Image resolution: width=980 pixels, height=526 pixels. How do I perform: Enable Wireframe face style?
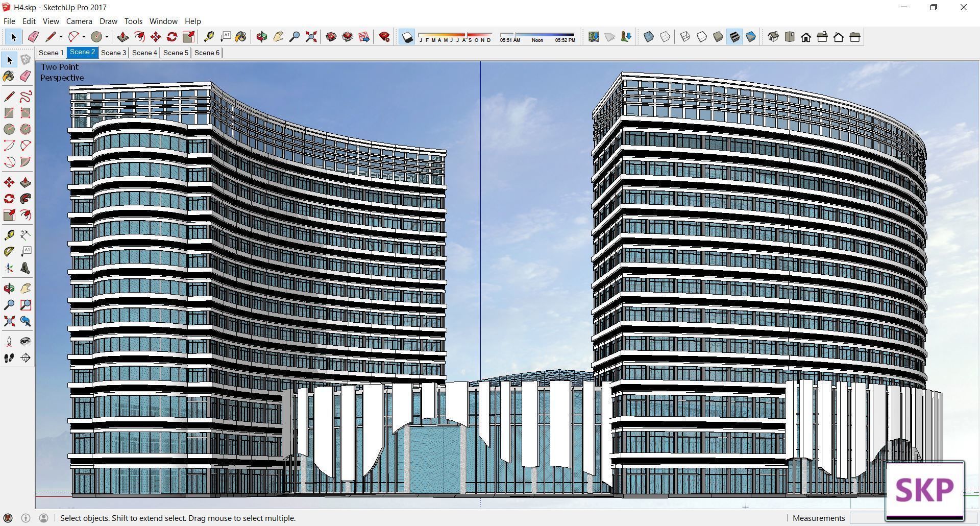685,37
